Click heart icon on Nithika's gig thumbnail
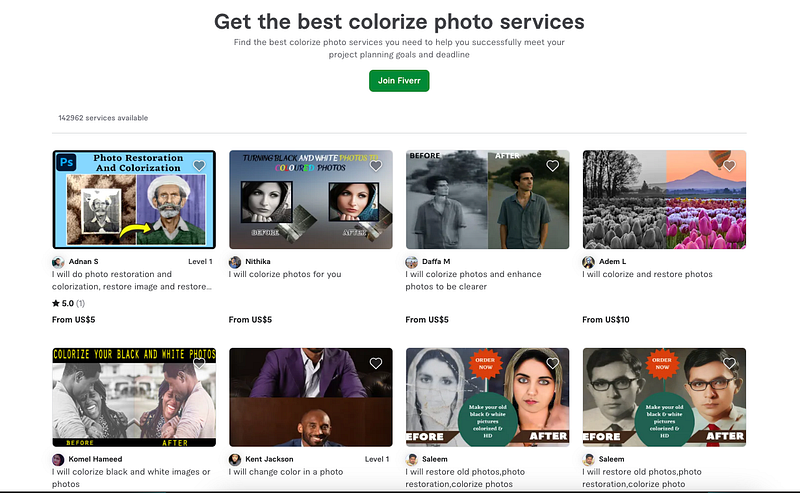The height and width of the screenshot is (493, 800). tap(376, 166)
